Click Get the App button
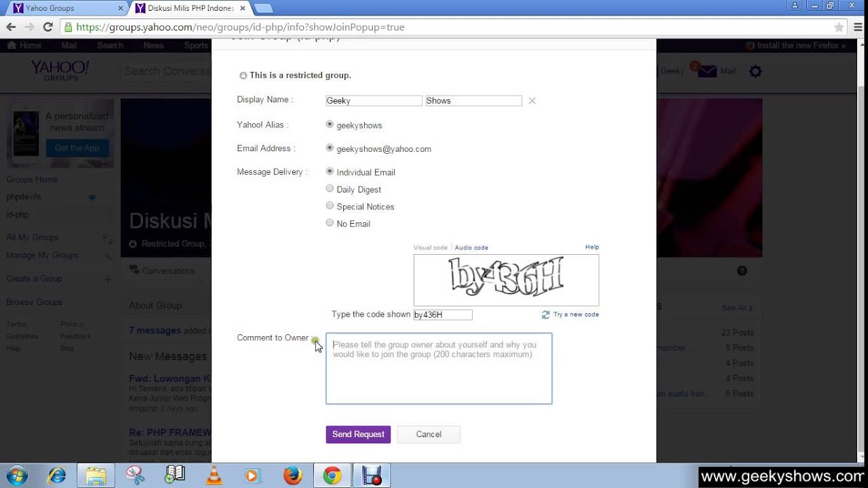Viewport: 868px width, 488px height. (77, 148)
